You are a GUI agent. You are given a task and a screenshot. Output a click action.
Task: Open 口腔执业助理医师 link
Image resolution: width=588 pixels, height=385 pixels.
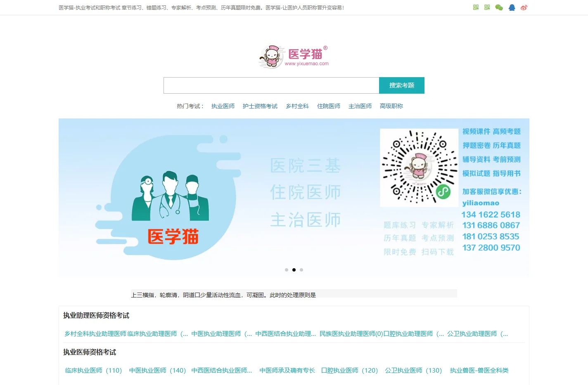414,334
